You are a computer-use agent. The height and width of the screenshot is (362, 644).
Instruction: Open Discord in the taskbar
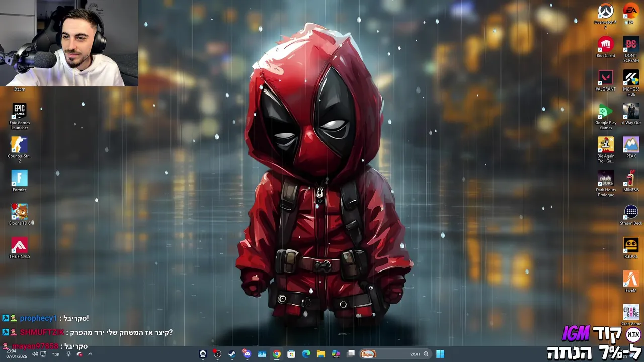[x=247, y=354]
